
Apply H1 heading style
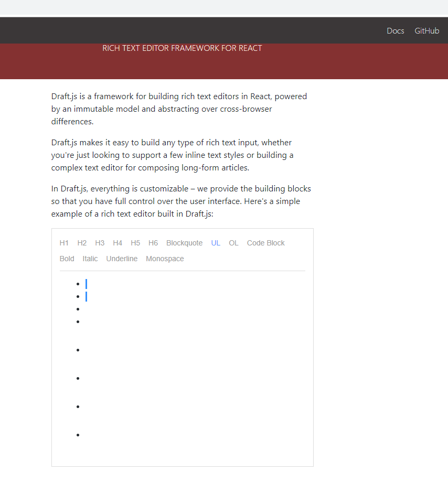(64, 243)
